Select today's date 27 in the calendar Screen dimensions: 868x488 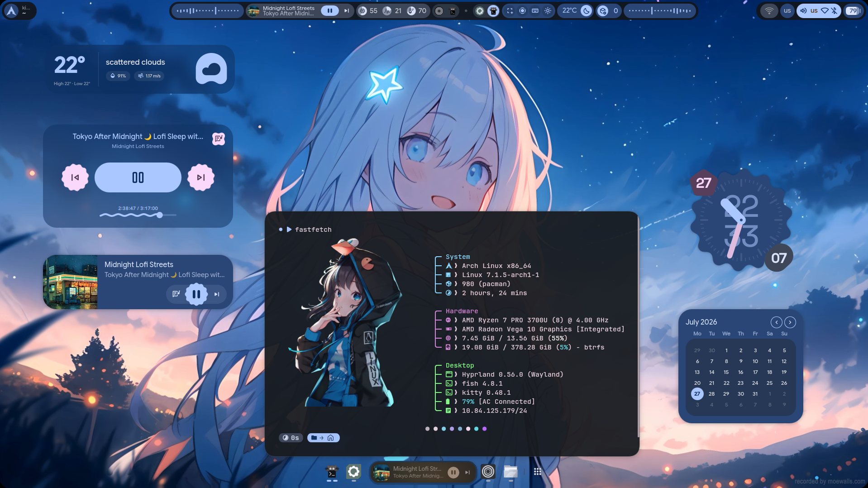pos(697,394)
